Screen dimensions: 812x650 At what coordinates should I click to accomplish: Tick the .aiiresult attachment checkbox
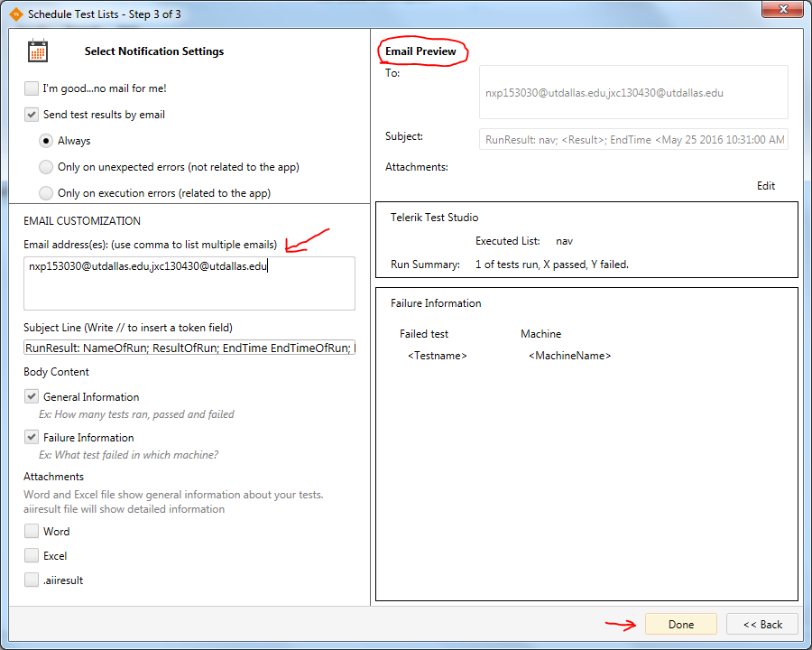coord(32,580)
